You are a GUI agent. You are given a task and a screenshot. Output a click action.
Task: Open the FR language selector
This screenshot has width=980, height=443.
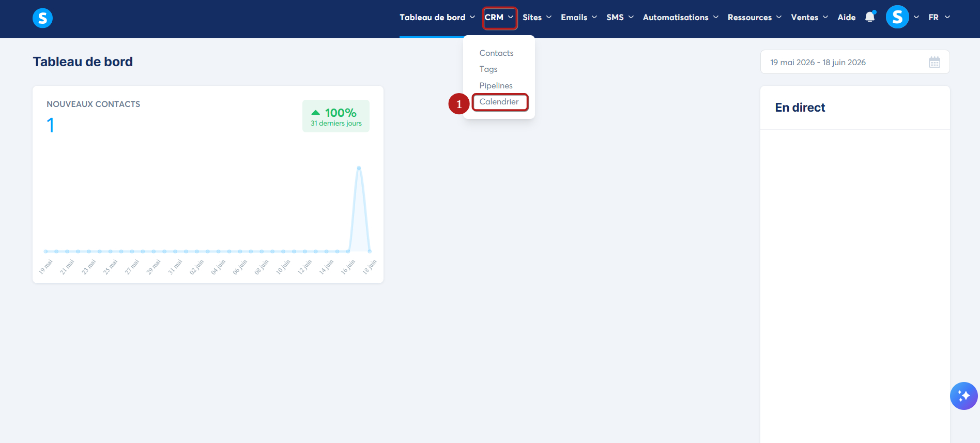pos(939,17)
